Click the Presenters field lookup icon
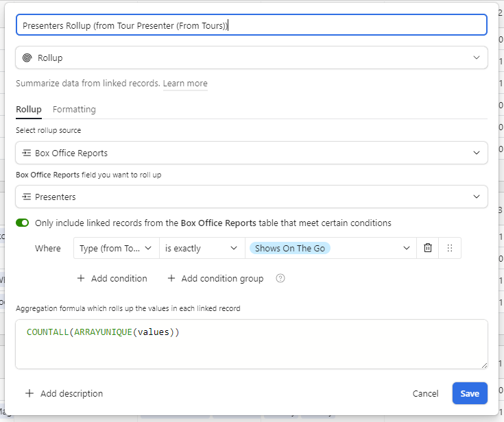504x422 pixels. point(26,197)
